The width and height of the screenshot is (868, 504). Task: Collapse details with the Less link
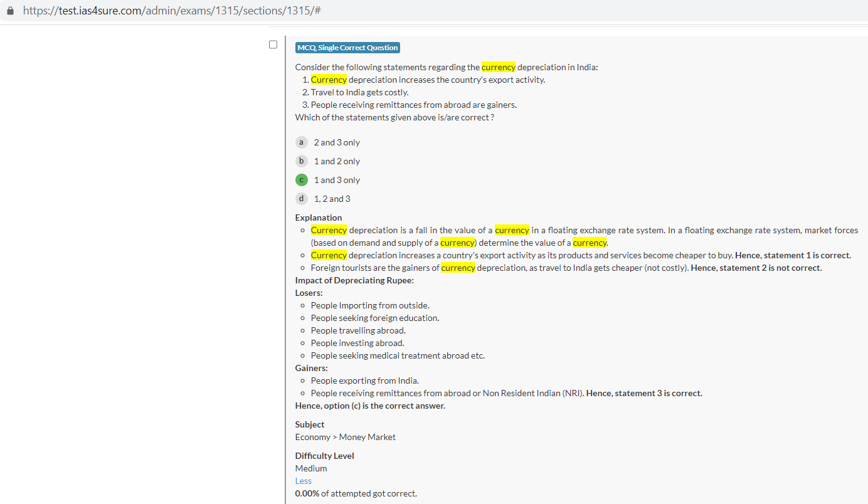point(303,481)
